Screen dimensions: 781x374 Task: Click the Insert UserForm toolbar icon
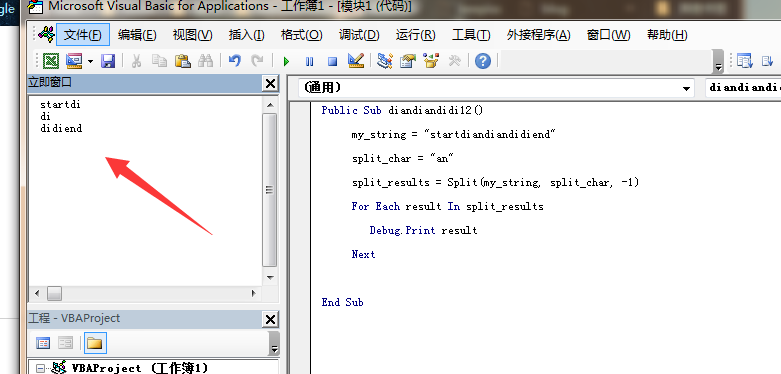point(74,61)
